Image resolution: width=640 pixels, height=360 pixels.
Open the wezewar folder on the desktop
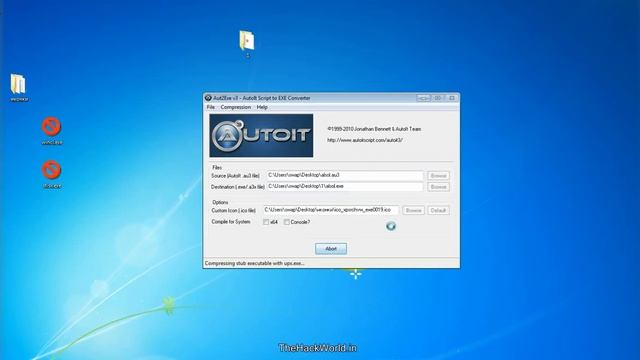click(18, 87)
